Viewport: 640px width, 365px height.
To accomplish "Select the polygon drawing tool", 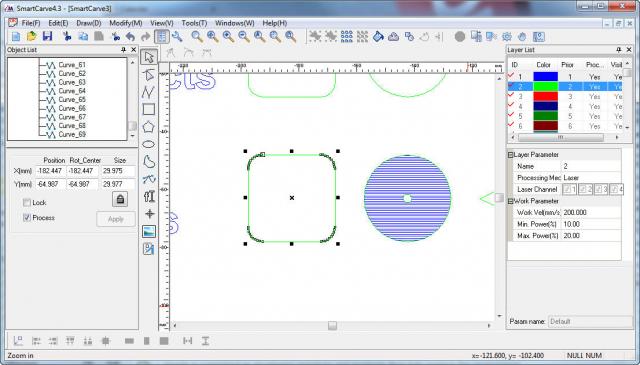I will point(149,127).
